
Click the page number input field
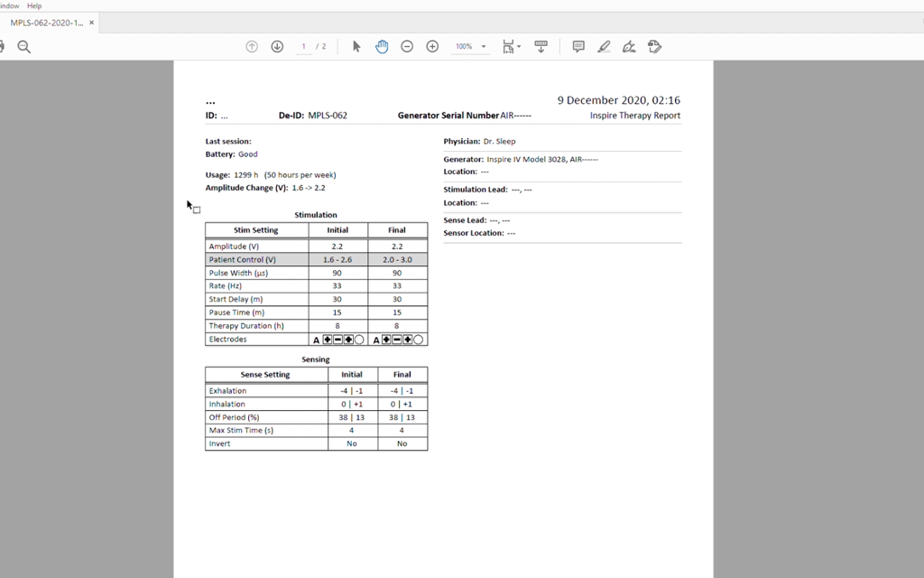pos(304,47)
